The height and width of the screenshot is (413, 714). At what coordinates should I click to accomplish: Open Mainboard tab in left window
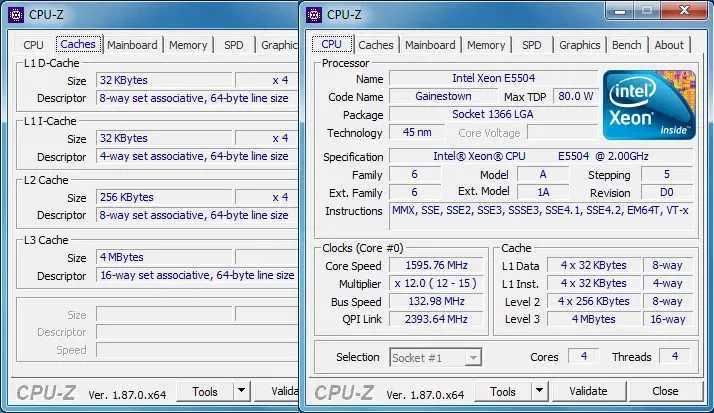[x=132, y=45]
